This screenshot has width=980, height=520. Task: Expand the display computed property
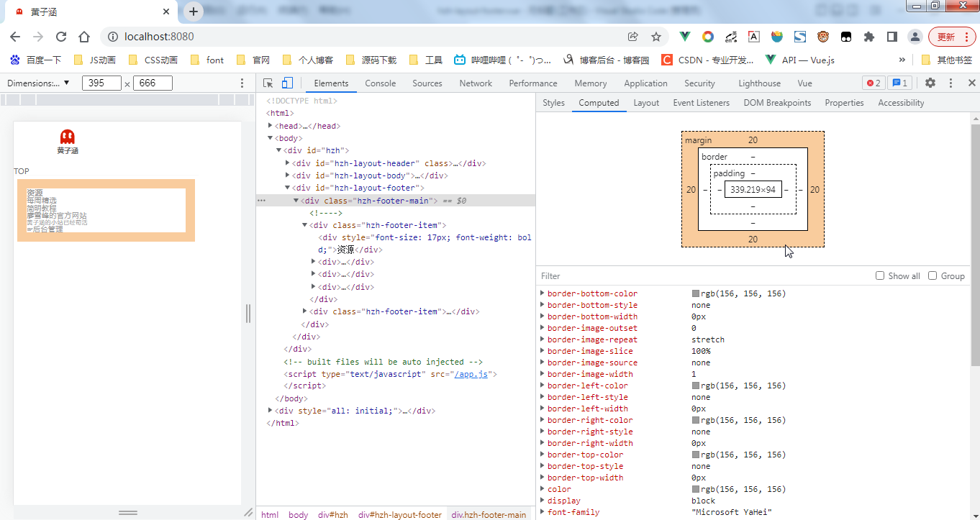point(543,501)
